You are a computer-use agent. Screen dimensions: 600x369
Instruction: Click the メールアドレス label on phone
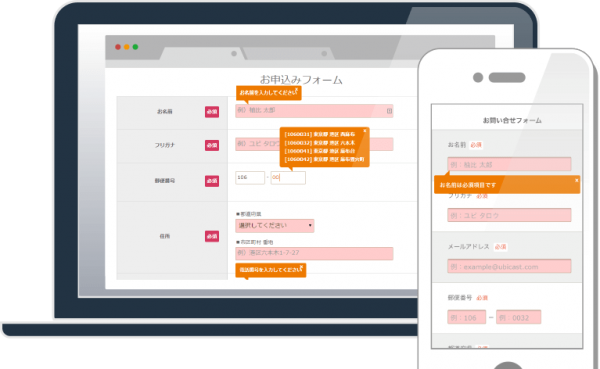click(469, 247)
